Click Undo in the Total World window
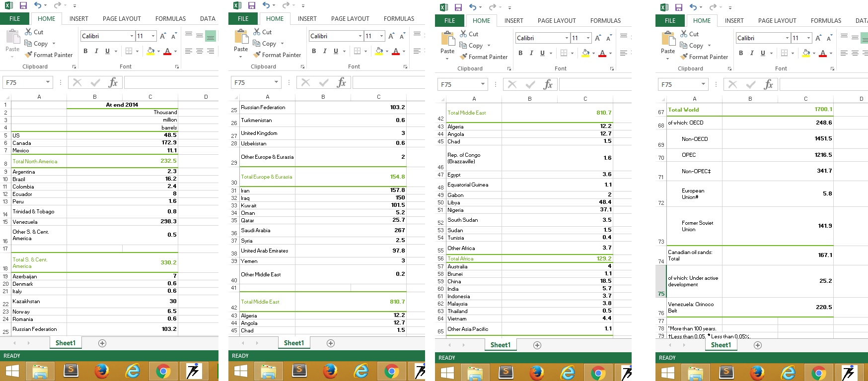The image size is (868, 381). (693, 7)
